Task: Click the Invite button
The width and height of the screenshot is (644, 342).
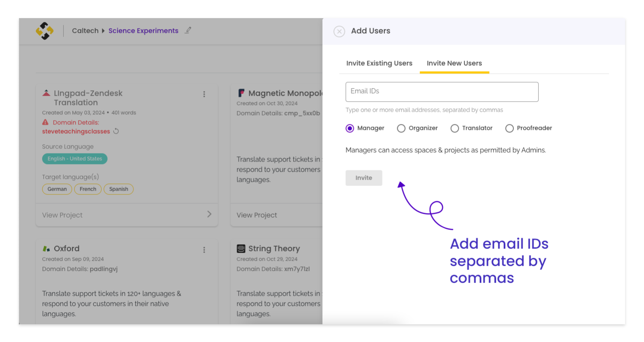Action: coord(364,178)
